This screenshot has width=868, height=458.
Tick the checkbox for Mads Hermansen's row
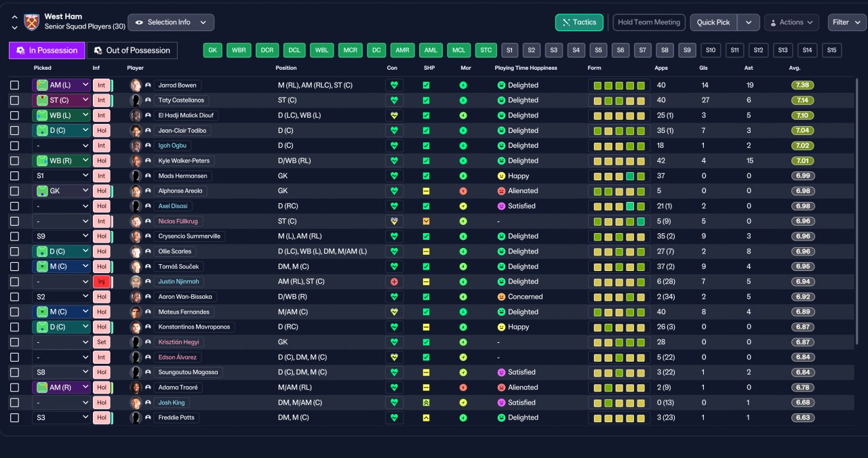point(15,176)
